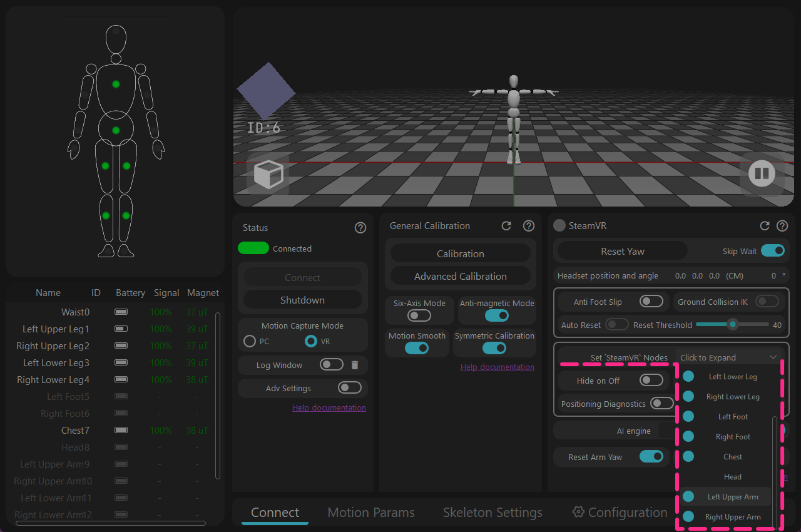Screen dimensions: 801x532
Task: Collapse the Click to Expand dropdown
Action: 730,357
